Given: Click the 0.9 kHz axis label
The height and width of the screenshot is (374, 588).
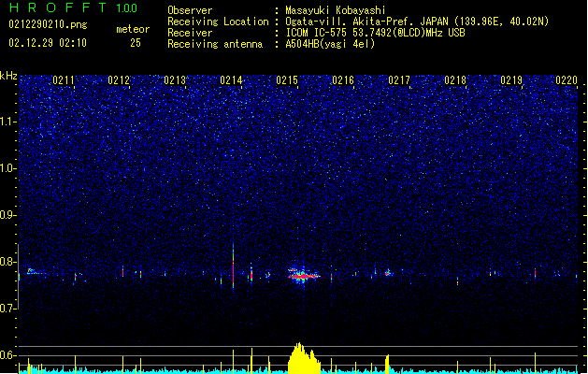Looking at the screenshot, I should (x=8, y=215).
